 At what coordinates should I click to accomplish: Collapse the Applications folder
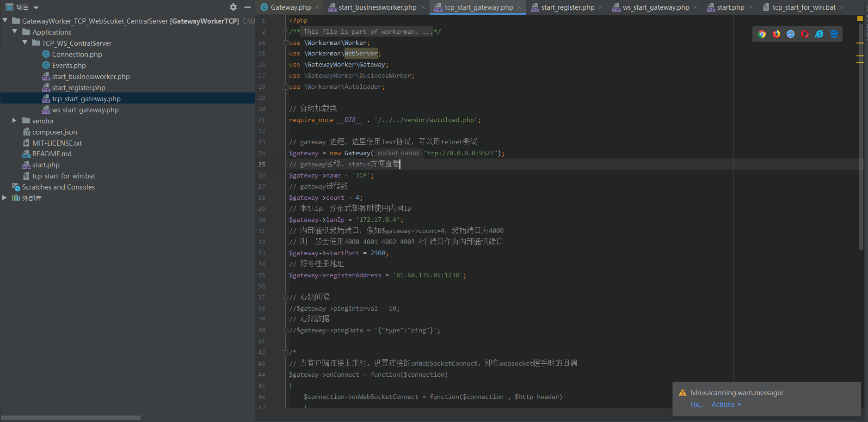coord(15,32)
